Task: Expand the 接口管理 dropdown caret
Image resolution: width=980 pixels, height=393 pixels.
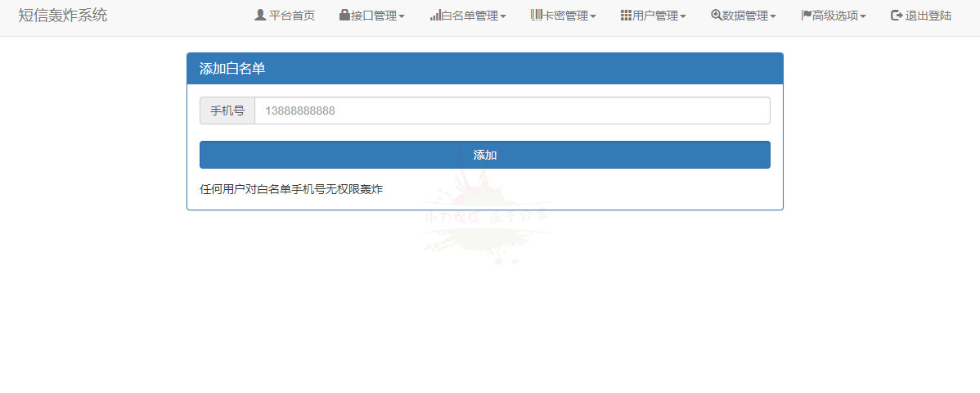Action: coord(402,16)
